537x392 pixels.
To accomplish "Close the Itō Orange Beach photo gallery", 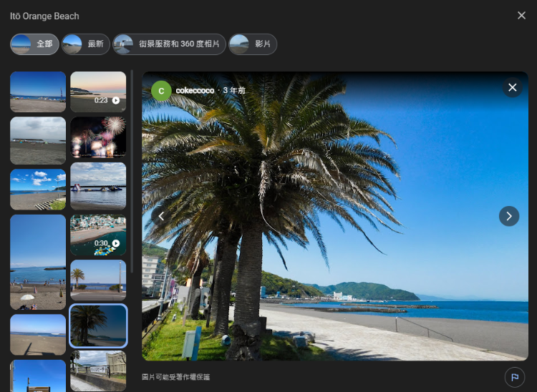I will [521, 16].
